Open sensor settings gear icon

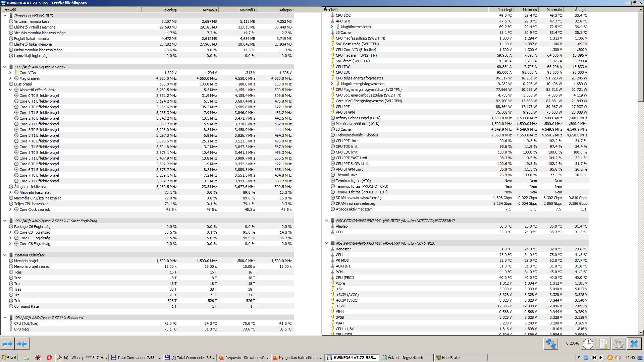pyautogui.click(x=619, y=344)
